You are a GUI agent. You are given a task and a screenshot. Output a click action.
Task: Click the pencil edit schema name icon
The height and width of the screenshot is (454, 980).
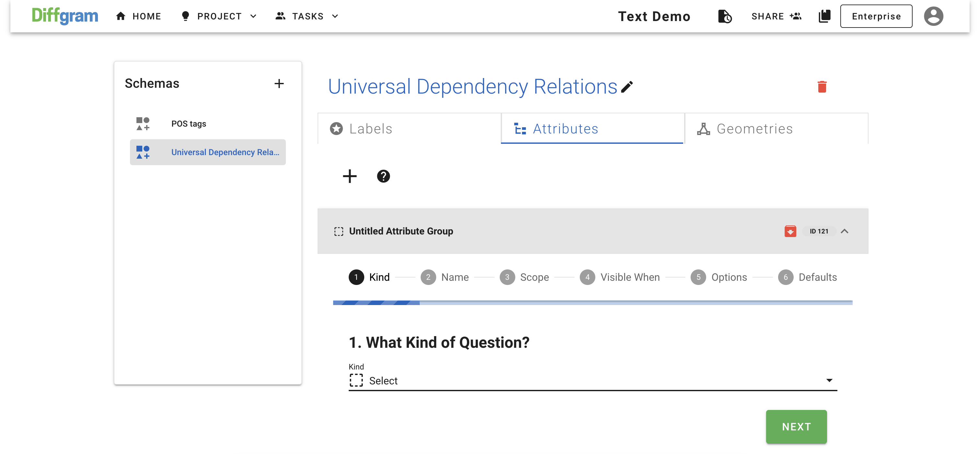(626, 87)
